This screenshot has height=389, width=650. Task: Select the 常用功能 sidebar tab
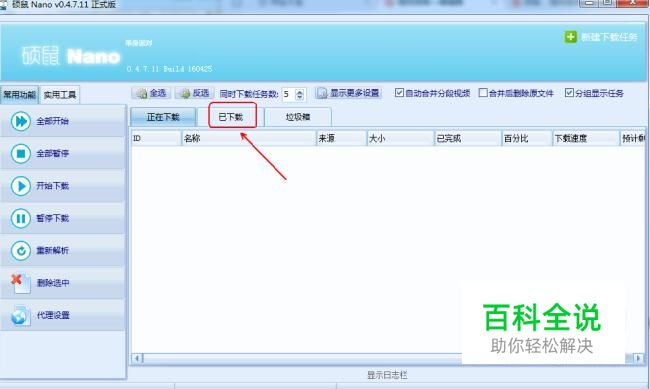[19, 95]
